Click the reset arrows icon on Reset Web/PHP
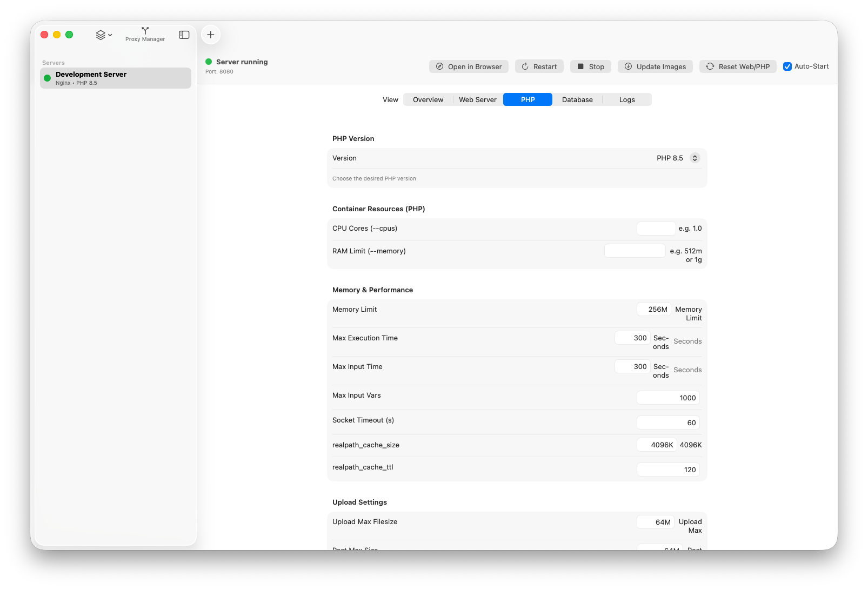Image resolution: width=868 pixels, height=590 pixels. (x=709, y=66)
